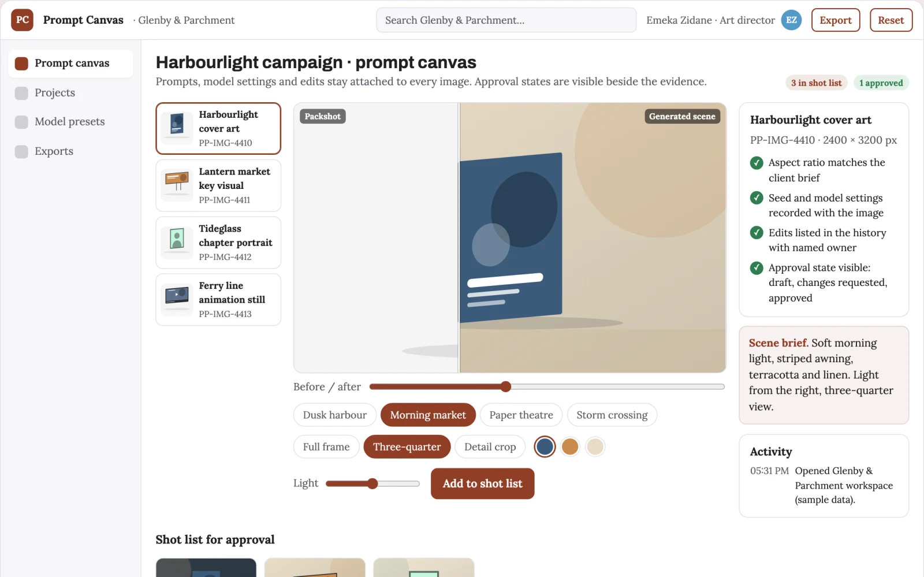Click the Prompt canvas sidebar icon
The image size is (924, 577).
pyautogui.click(x=21, y=64)
